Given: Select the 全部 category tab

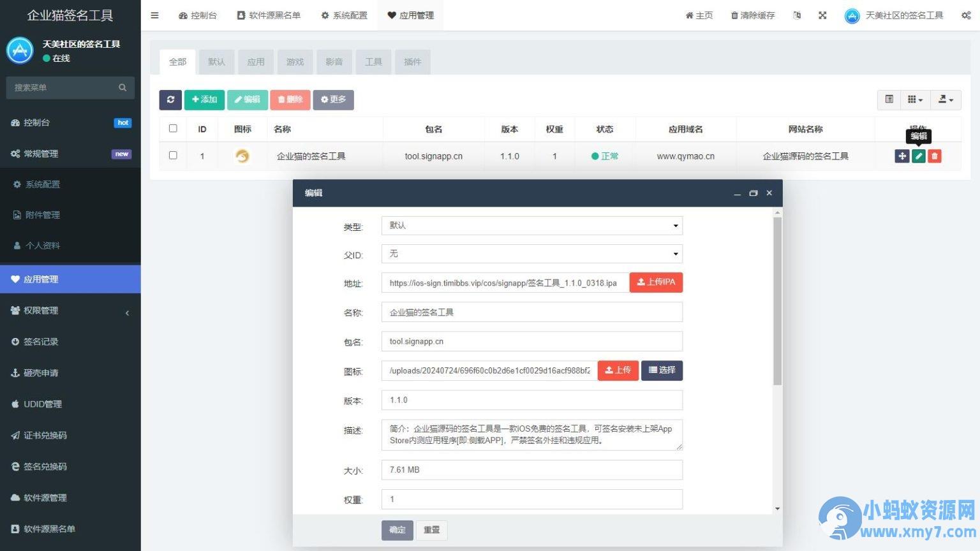Looking at the screenshot, I should (x=178, y=62).
